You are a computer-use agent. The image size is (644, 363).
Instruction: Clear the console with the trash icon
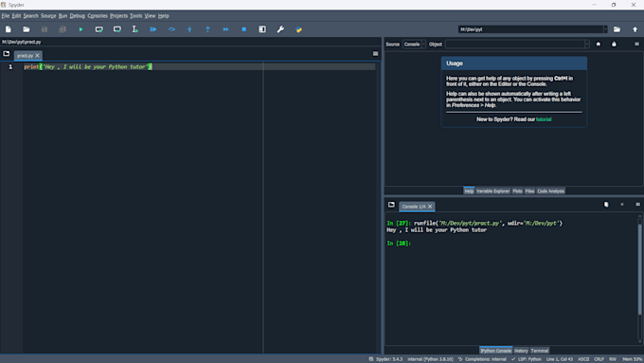(x=606, y=205)
